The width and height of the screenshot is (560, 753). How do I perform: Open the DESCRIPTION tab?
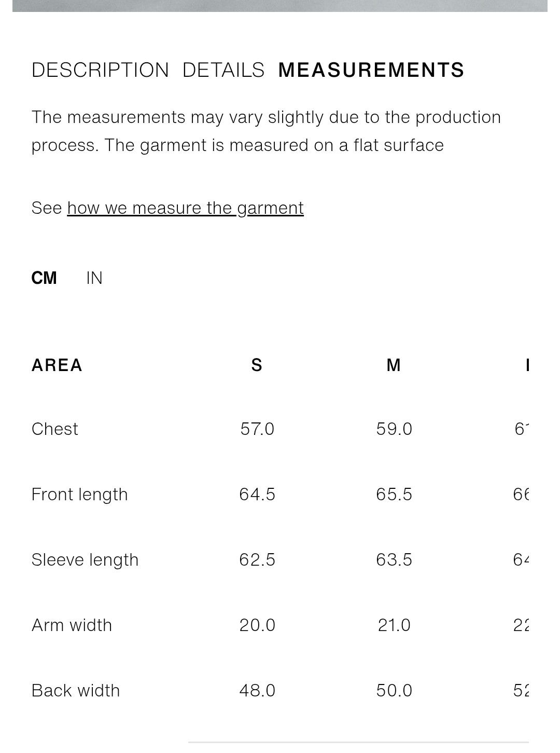tap(100, 70)
